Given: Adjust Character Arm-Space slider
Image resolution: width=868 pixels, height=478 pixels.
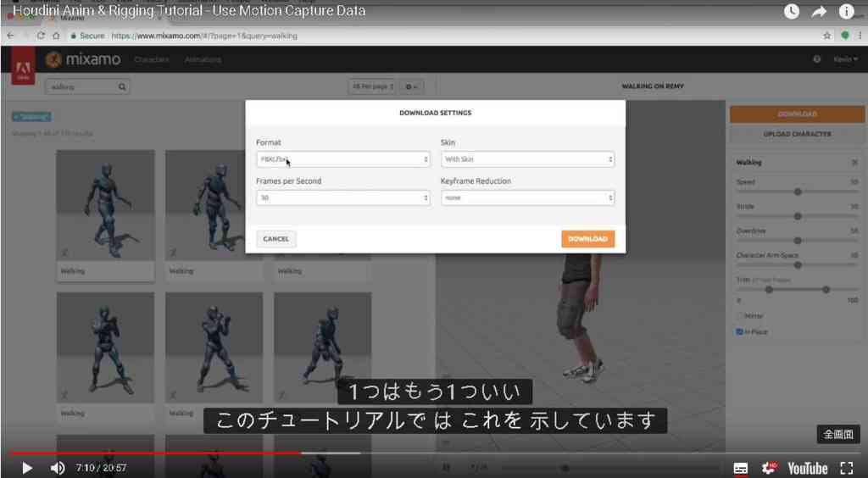Looking at the screenshot, I should tap(798, 265).
